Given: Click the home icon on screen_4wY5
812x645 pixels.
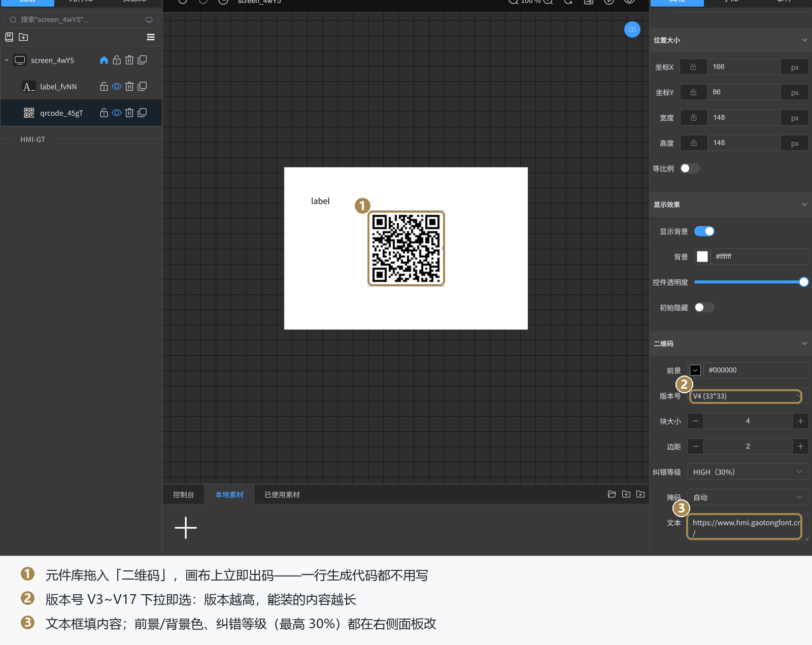Looking at the screenshot, I should (104, 60).
